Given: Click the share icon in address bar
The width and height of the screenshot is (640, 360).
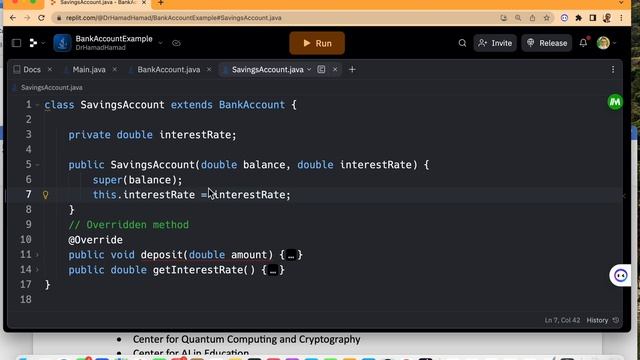Looking at the screenshot, I should click(x=532, y=18).
